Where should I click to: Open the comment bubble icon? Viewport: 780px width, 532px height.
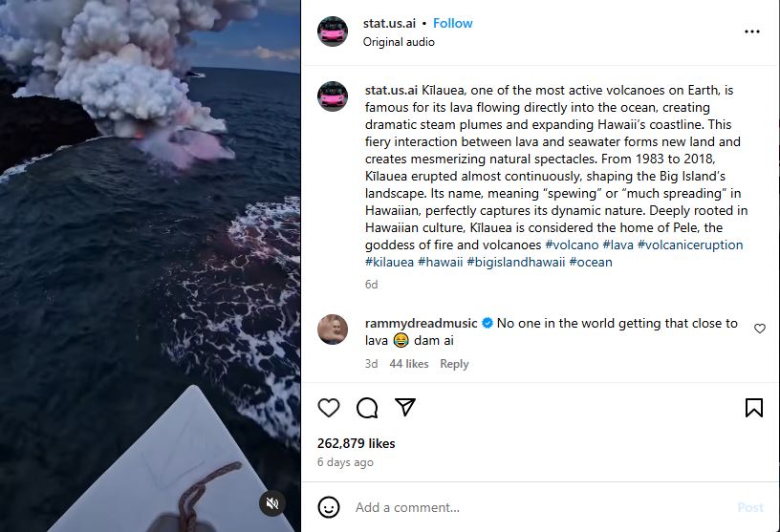[367, 408]
